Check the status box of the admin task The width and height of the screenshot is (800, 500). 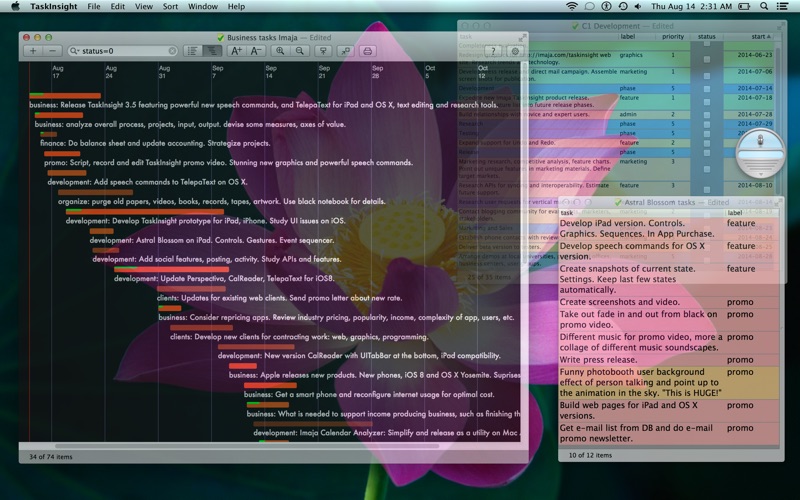pos(706,115)
